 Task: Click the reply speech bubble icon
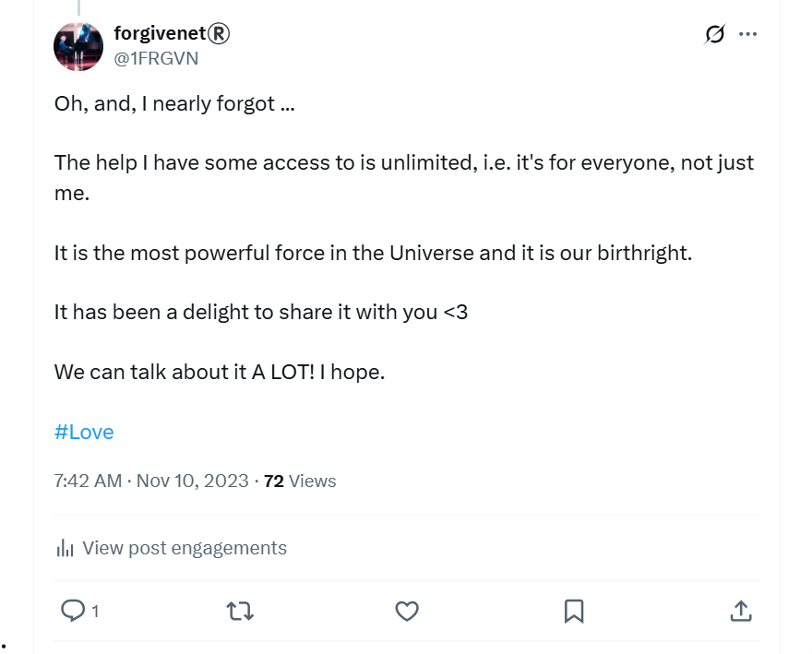[x=73, y=611]
